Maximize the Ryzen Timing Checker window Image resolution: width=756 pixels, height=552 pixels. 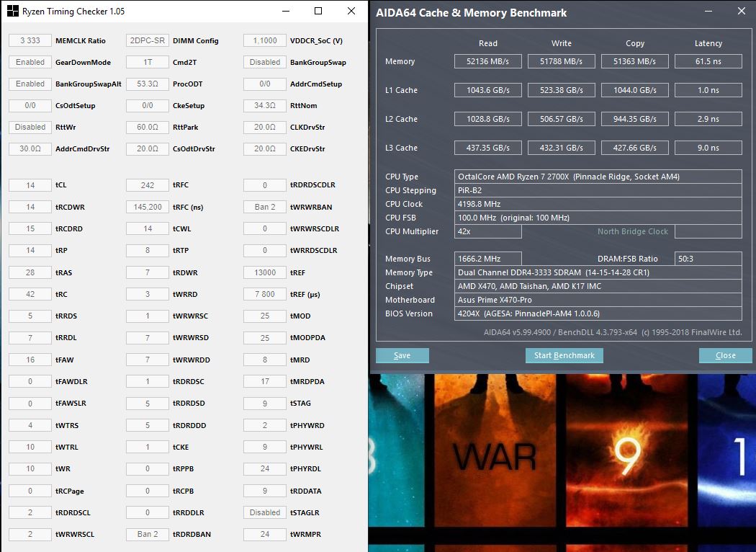(x=318, y=11)
